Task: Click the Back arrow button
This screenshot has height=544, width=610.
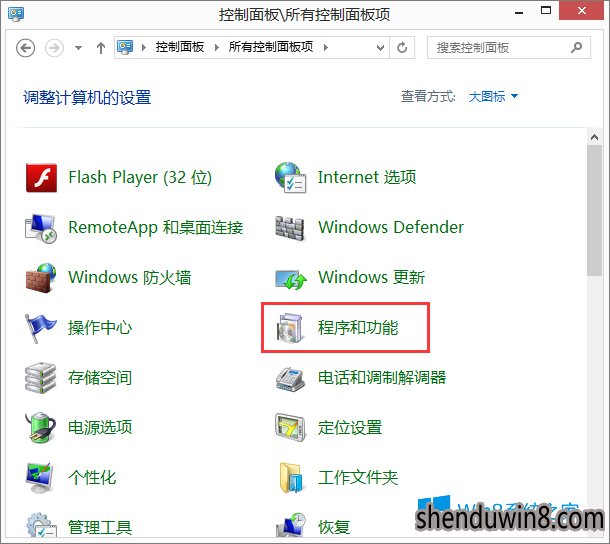Action: (x=26, y=48)
